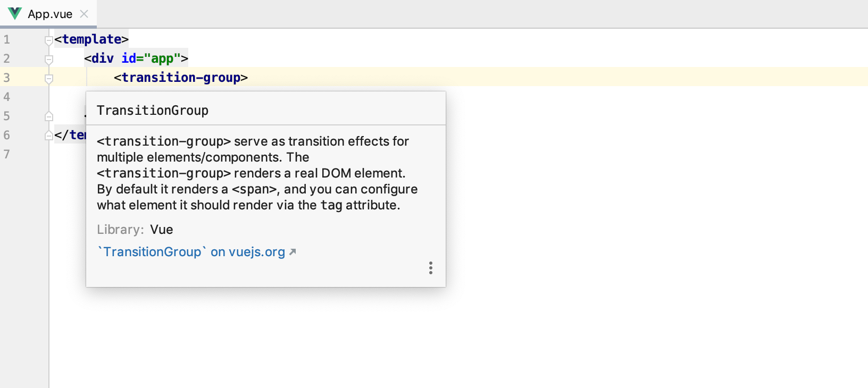Click the opening template tag on line 1
Viewport: 868px width, 388px height.
click(x=91, y=39)
